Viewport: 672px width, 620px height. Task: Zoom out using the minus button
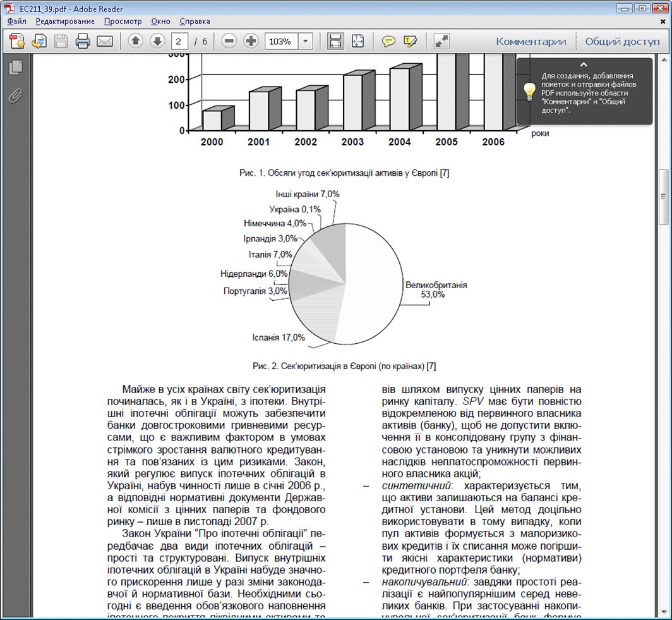pyautogui.click(x=229, y=41)
